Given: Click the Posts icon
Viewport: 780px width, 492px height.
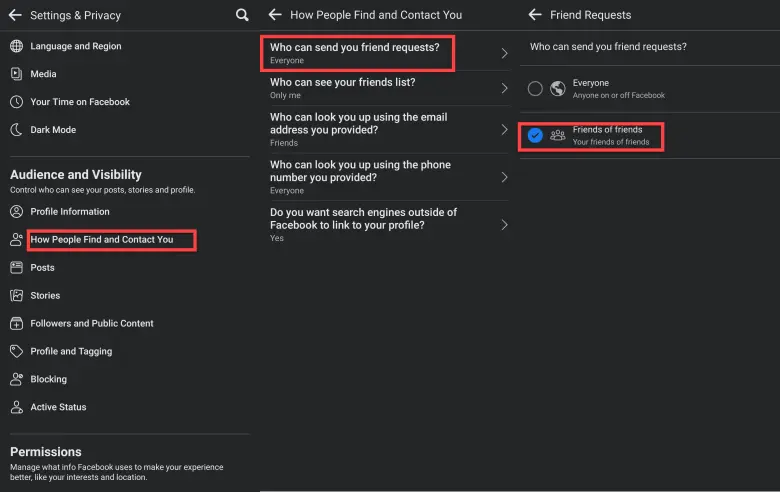Looking at the screenshot, I should coord(16,268).
